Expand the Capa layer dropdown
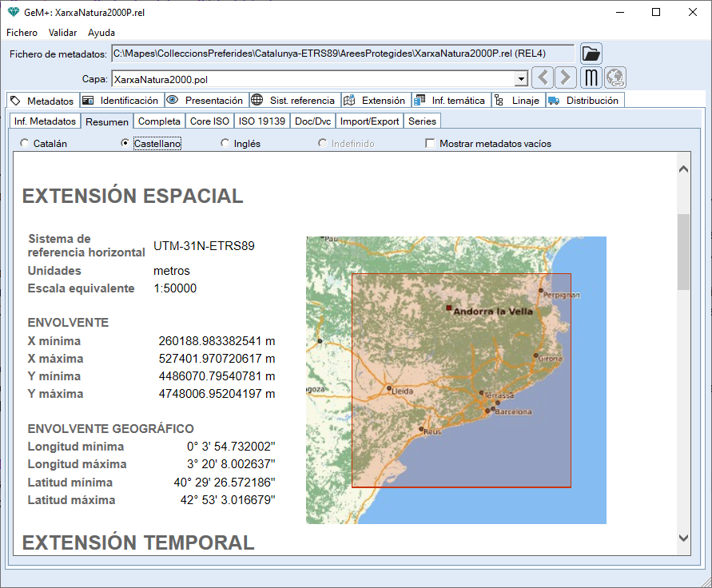Viewport: 712px width, 588px height. point(521,79)
